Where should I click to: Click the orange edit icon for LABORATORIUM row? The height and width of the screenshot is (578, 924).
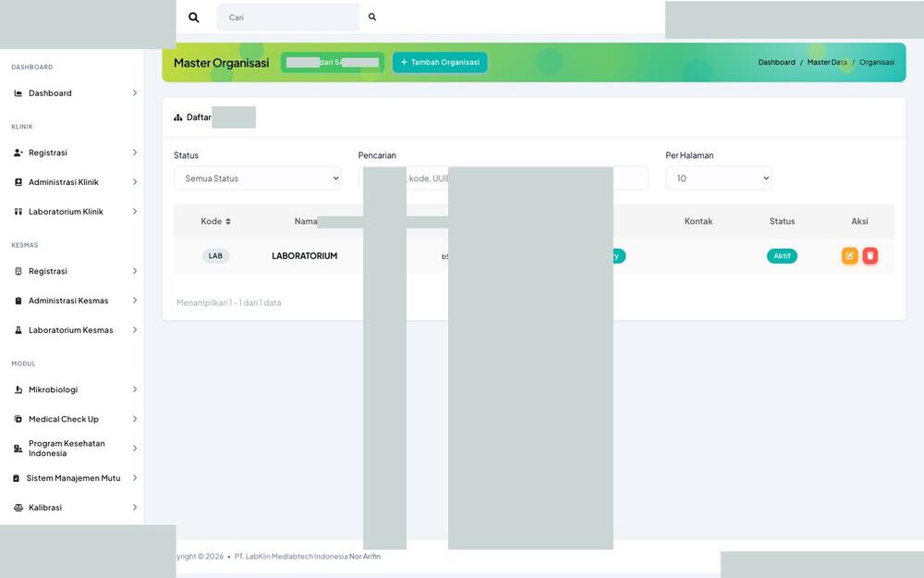(x=849, y=256)
